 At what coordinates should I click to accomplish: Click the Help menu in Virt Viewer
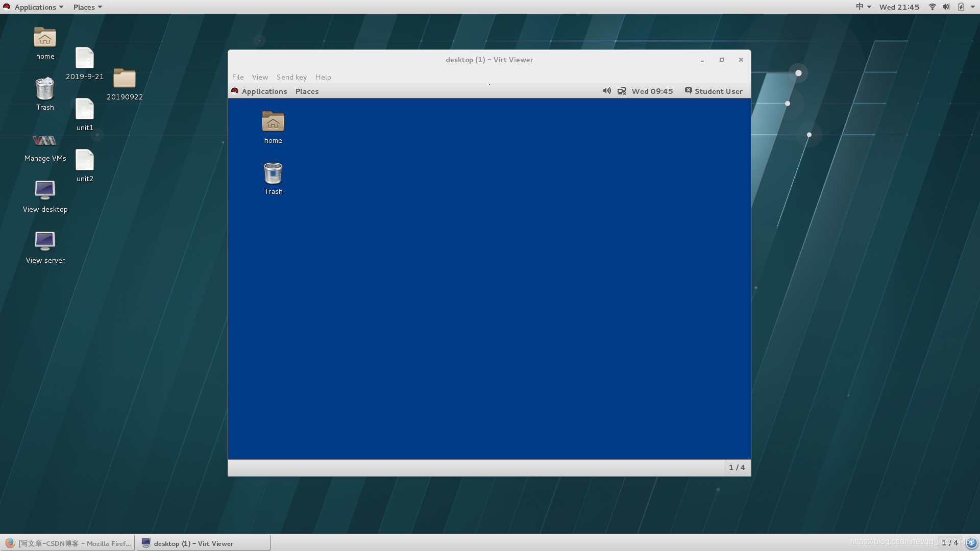coord(323,77)
